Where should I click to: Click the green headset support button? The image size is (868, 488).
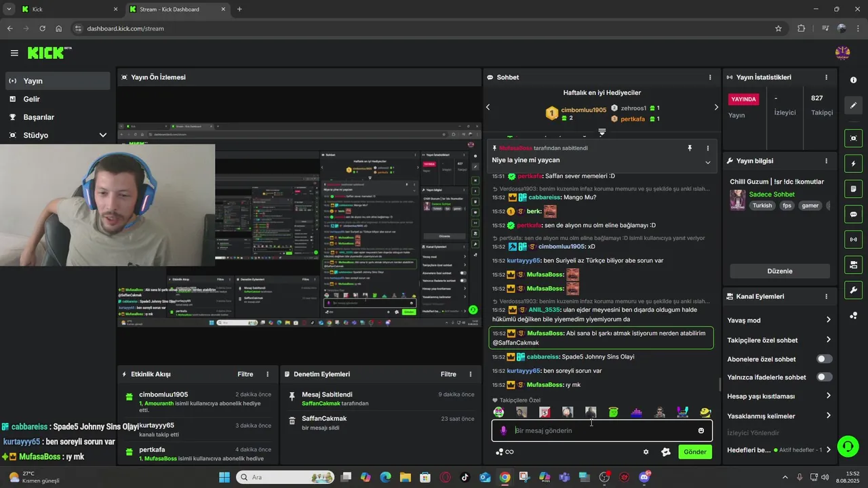848,446
